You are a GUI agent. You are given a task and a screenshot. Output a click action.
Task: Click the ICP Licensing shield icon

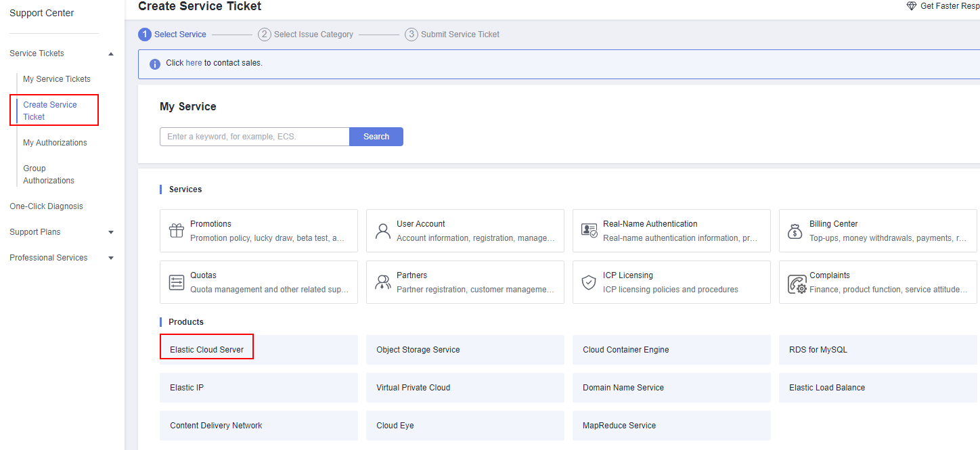tap(589, 282)
